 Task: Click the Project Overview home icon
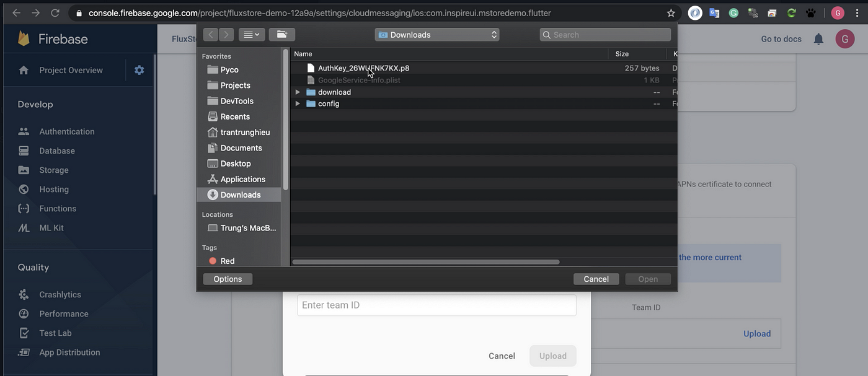(x=24, y=70)
